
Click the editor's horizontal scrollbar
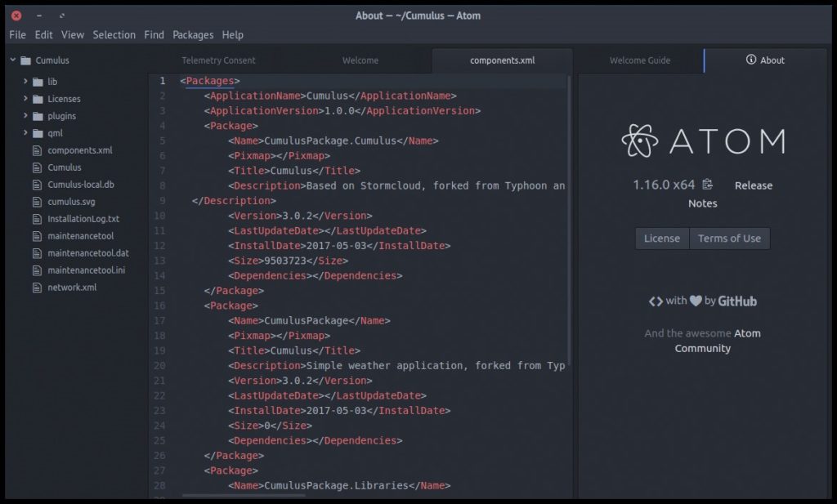point(244,496)
